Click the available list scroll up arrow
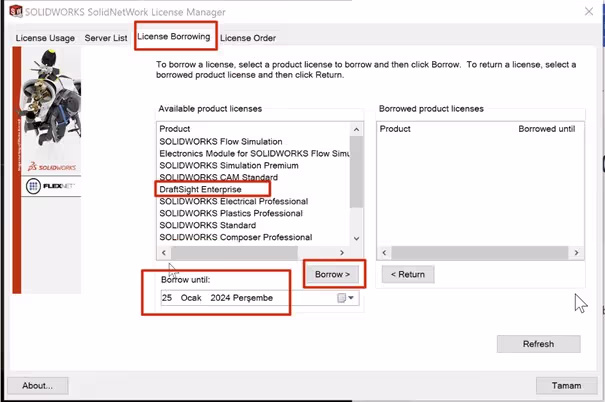Viewport: 605px width, 402px height. pos(356,129)
